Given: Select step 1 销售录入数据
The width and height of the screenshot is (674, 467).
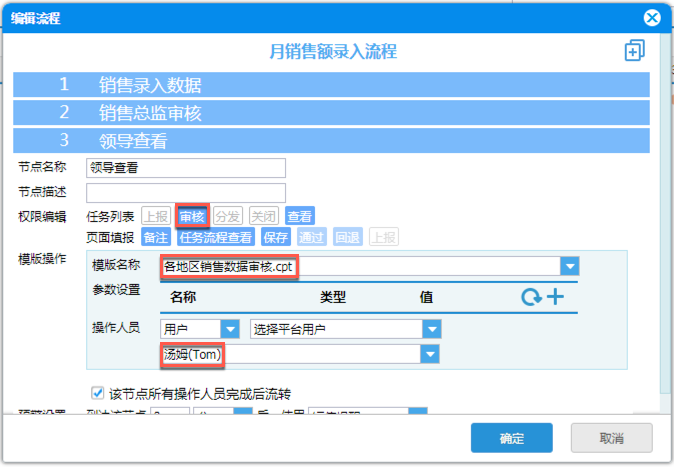Looking at the screenshot, I should 331,84.
